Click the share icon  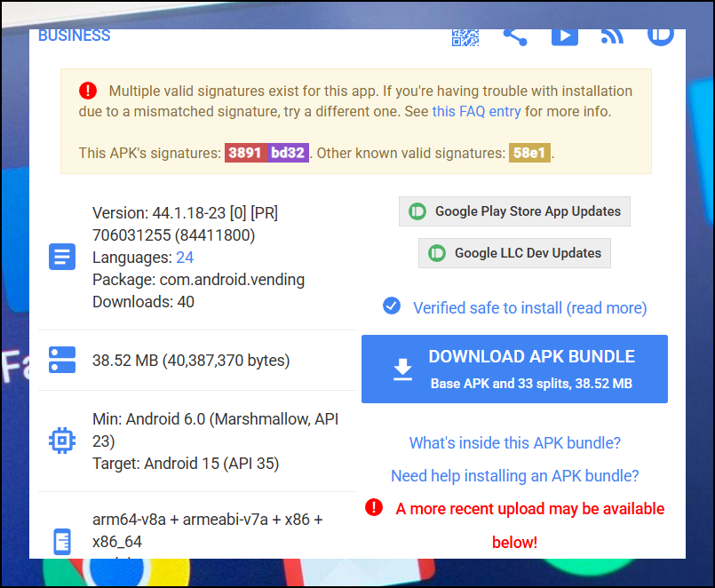(515, 37)
